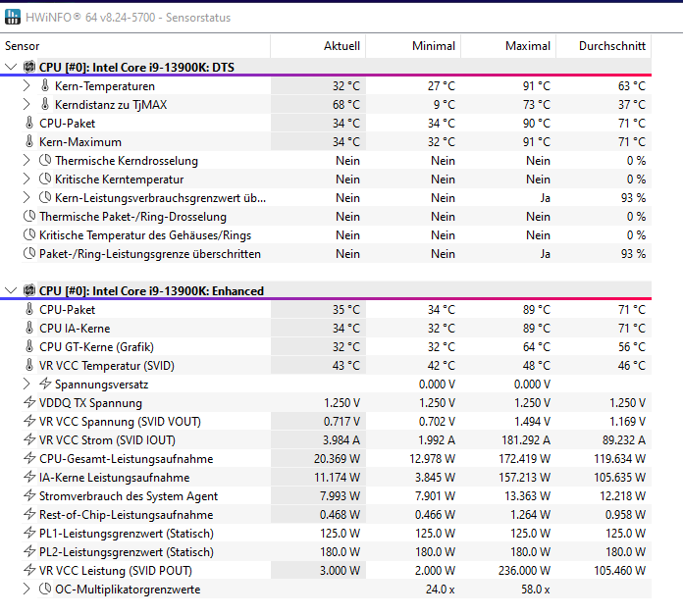This screenshot has width=683, height=616.
Task: Click the Minimal column header
Action: click(x=413, y=46)
